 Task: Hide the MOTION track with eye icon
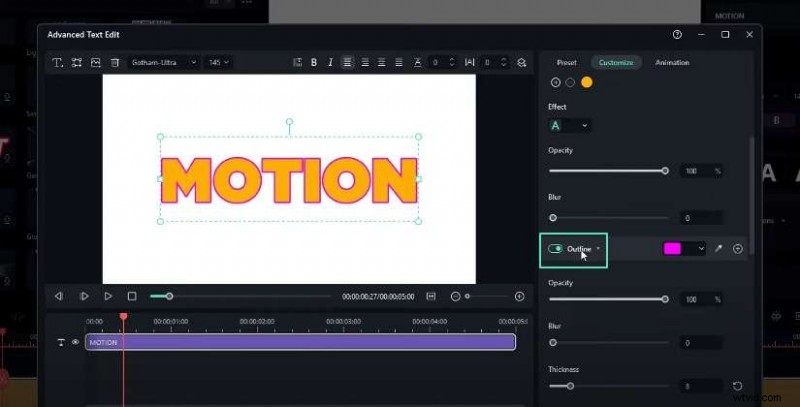tap(75, 342)
